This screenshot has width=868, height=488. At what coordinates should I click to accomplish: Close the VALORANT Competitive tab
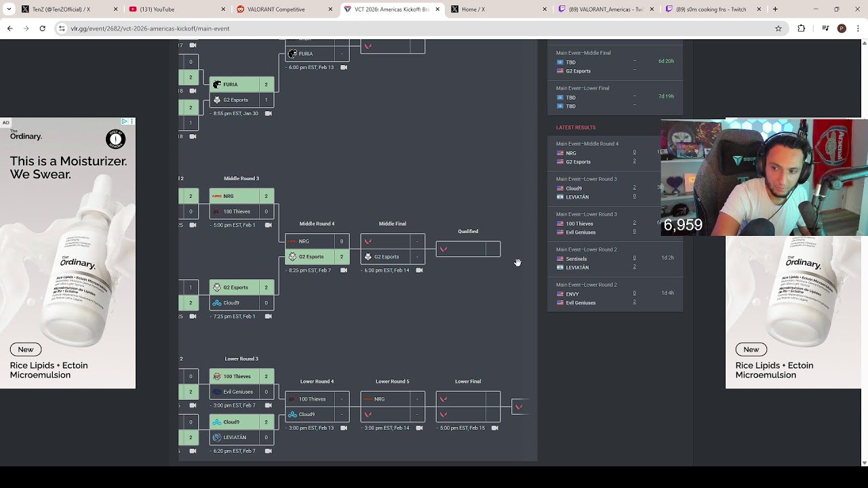point(330,9)
